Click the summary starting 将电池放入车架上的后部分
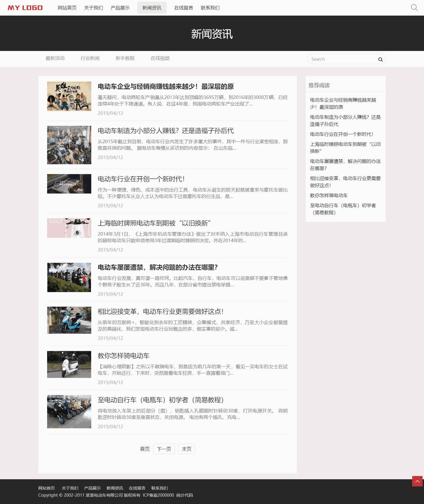Screen dimensions: 424x504 (193, 414)
